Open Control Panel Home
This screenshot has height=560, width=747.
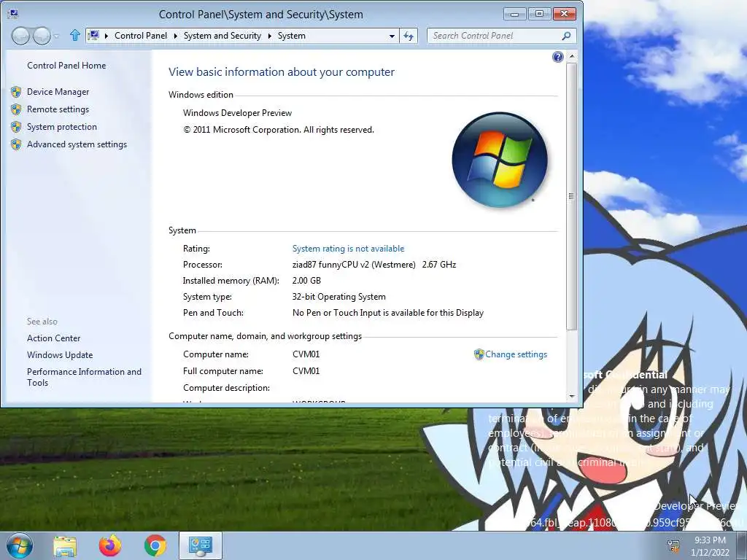tap(66, 66)
